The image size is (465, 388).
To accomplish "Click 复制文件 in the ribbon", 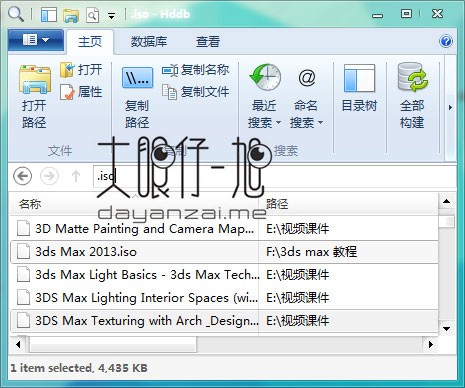I will click(196, 92).
